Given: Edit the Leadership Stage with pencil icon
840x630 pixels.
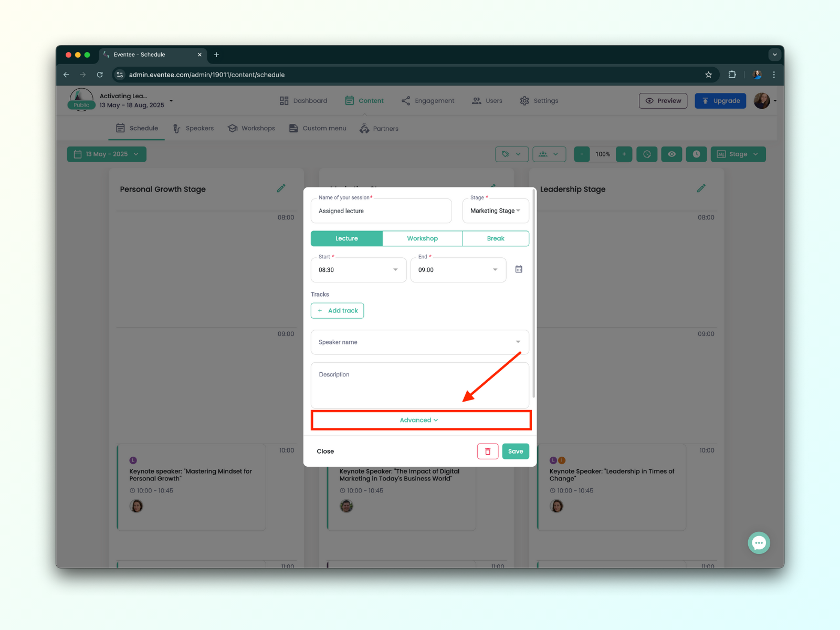Looking at the screenshot, I should [701, 188].
